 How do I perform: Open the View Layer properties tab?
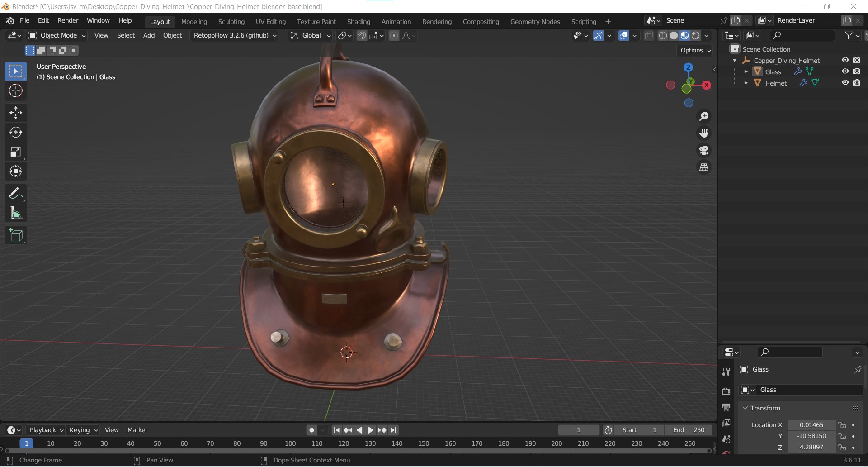point(726,424)
